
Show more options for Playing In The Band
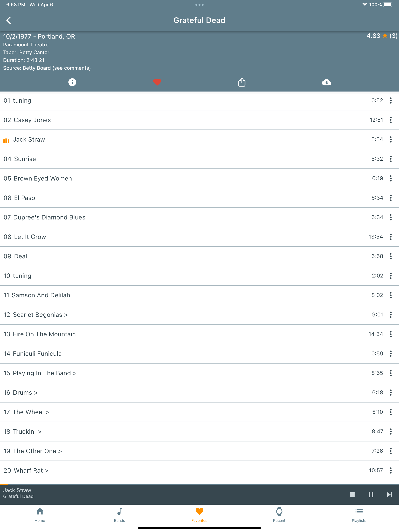tap(391, 373)
